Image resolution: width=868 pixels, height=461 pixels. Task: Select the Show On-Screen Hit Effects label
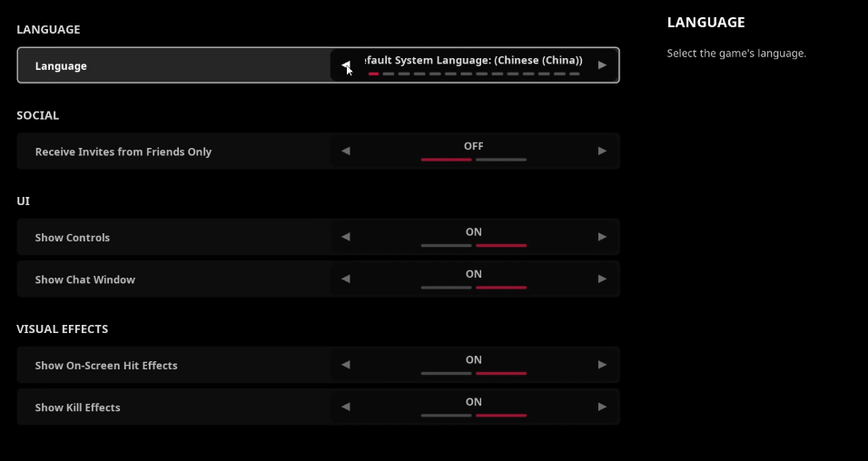click(x=106, y=366)
